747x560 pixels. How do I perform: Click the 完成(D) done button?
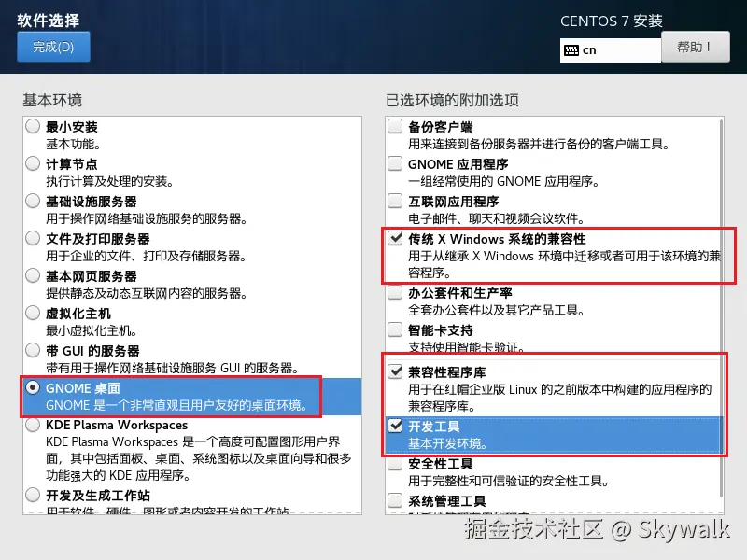(x=53, y=47)
